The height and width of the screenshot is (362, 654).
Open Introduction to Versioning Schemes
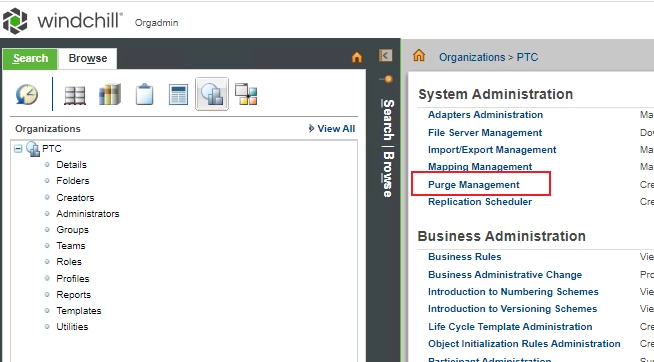click(512, 309)
